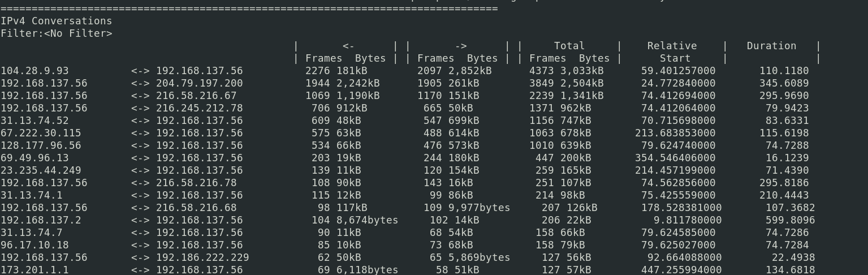Viewport: 868px width, 275px height.
Task: Click relative start 70.715698000
Action: pos(678,121)
